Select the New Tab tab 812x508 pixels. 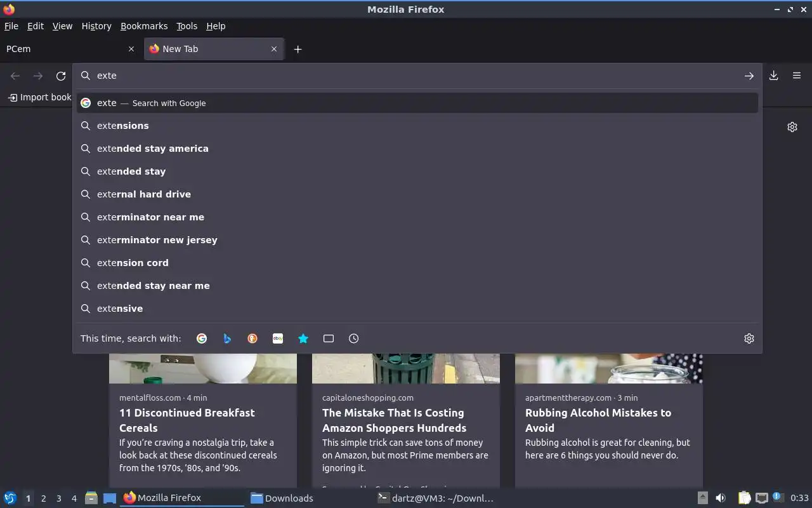point(214,49)
